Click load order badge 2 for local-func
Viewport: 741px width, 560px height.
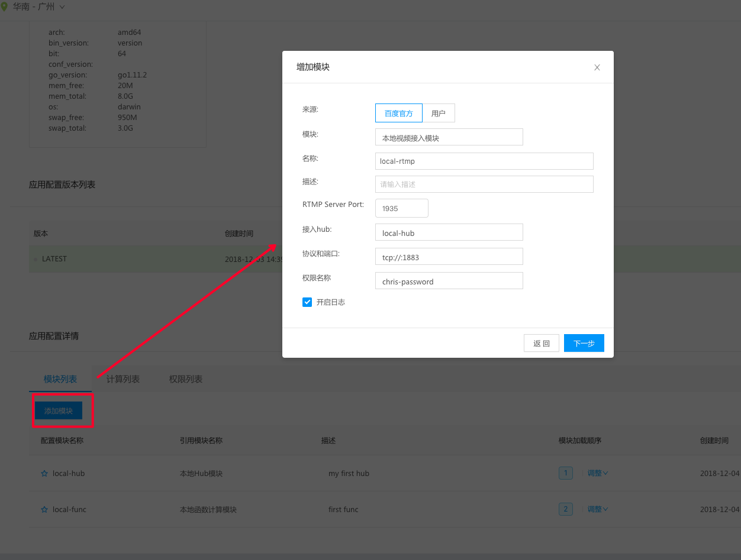point(565,509)
